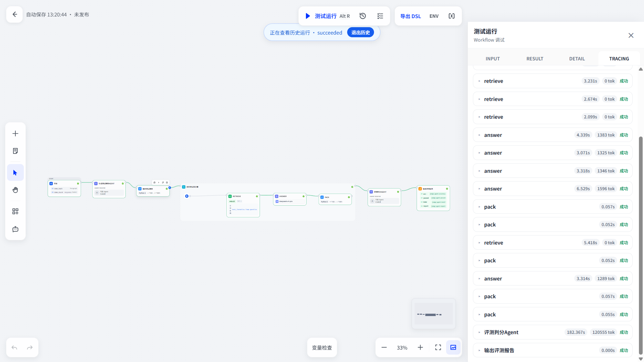Click the 自动保存 13:20:44 text
Viewport: 644px width, 362px height.
(x=47, y=14)
